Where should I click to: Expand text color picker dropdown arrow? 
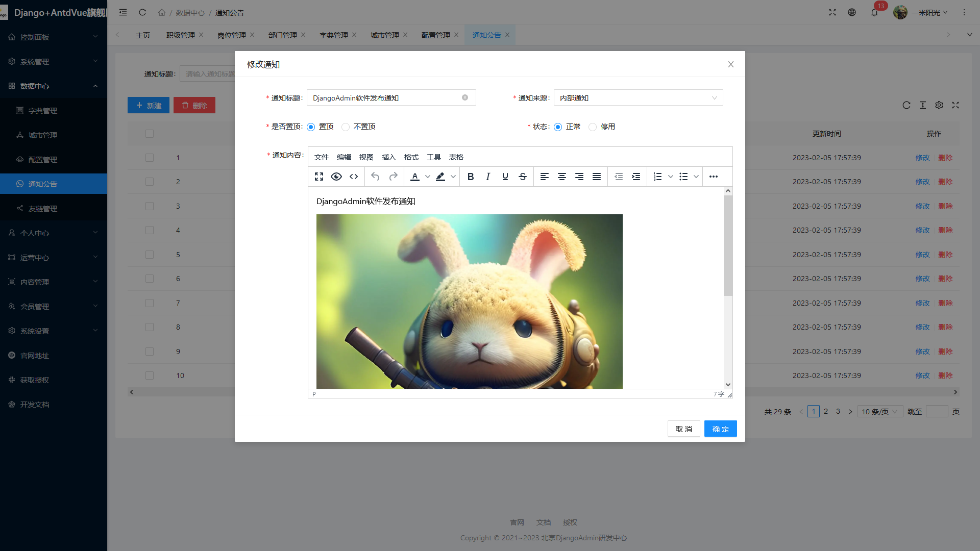point(428,177)
